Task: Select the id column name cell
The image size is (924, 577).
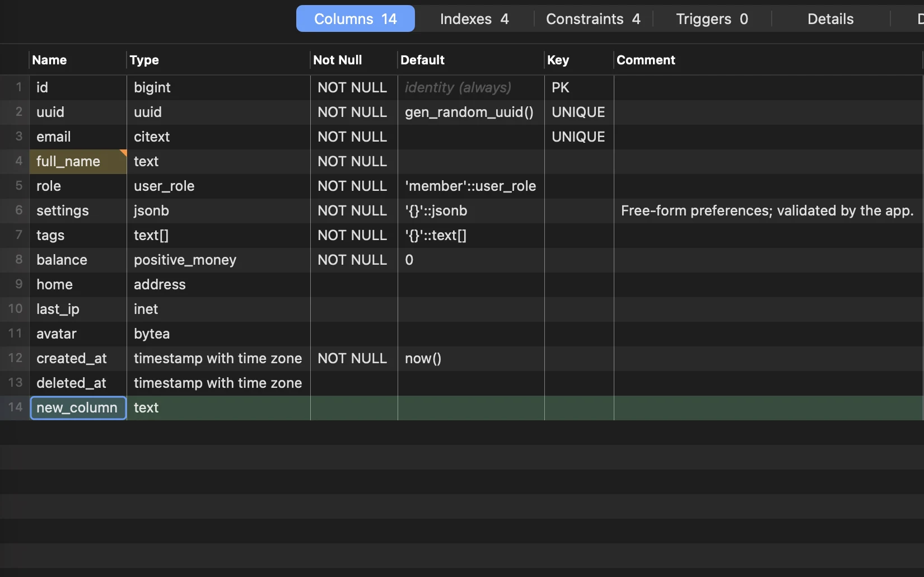Action: click(78, 87)
